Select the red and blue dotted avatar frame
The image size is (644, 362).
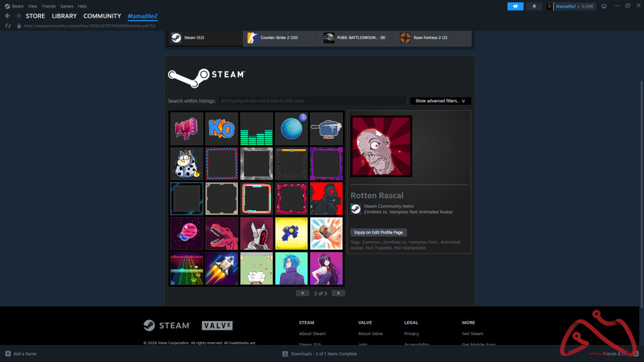[222, 164]
